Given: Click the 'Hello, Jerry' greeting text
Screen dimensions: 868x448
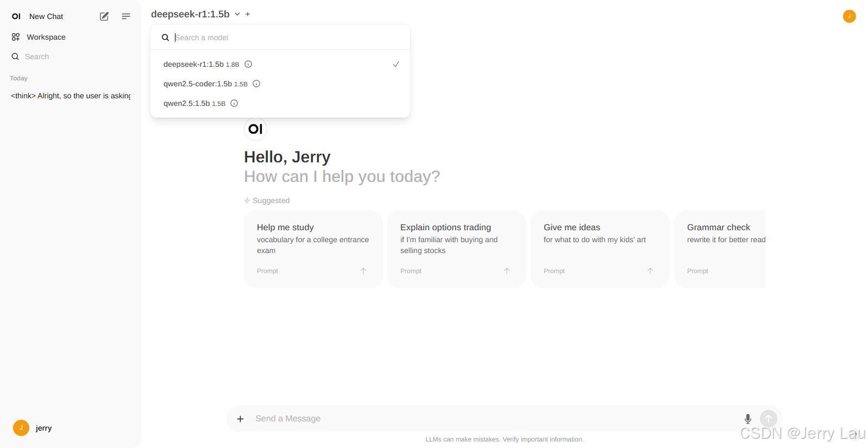Looking at the screenshot, I should click(287, 157).
